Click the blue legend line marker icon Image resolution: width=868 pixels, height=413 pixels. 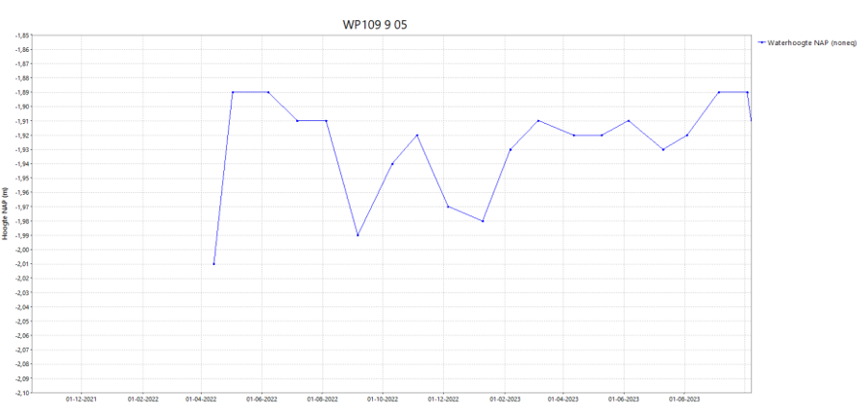pyautogui.click(x=761, y=42)
